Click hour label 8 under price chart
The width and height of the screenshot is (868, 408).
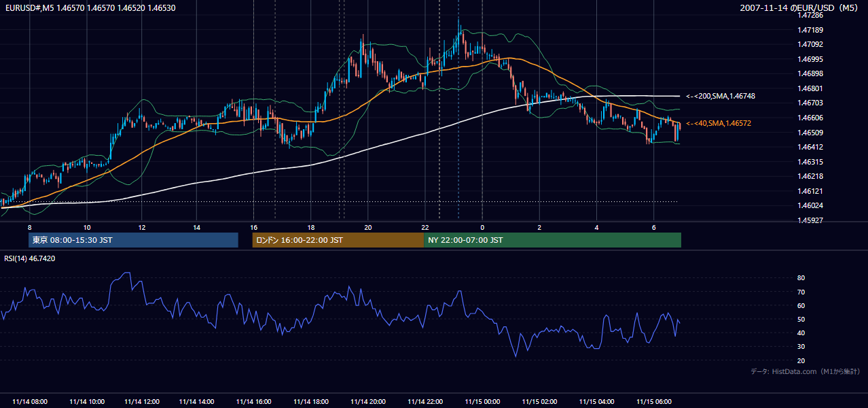29,227
